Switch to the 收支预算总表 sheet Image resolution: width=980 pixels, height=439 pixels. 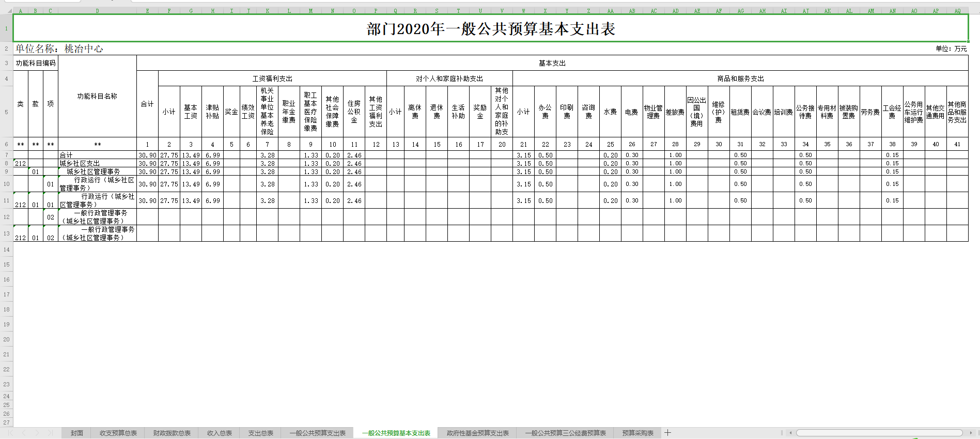118,433
